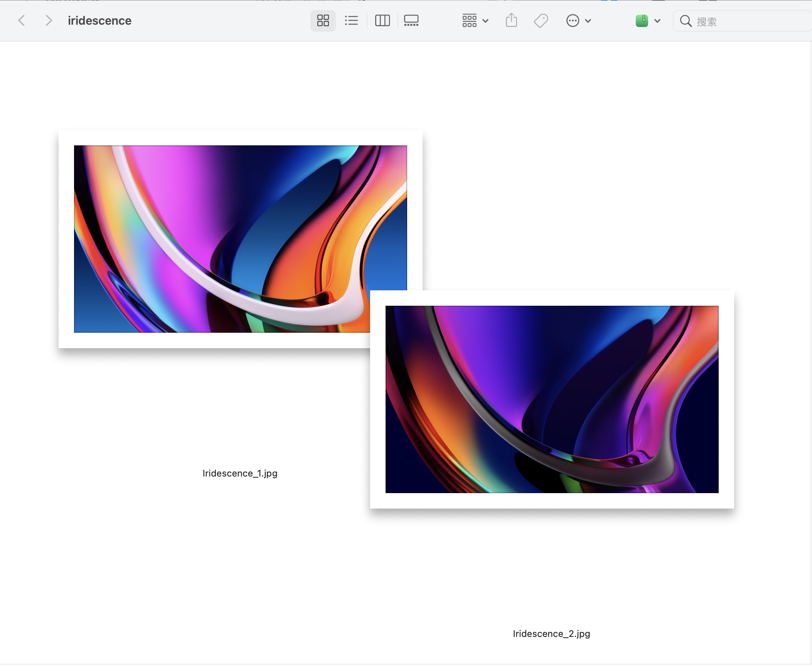Click the Edit Tags icon
This screenshot has height=667, width=812.
[541, 20]
